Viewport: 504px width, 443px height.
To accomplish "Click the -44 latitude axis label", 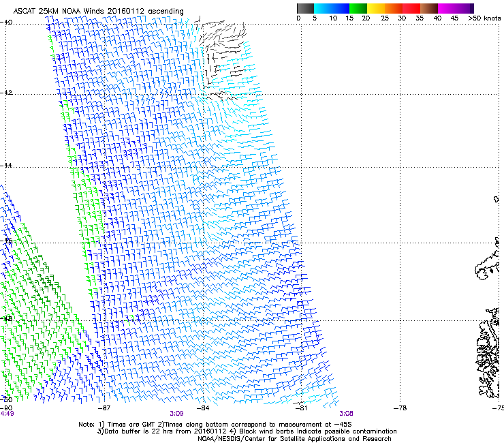I will click(6, 166).
